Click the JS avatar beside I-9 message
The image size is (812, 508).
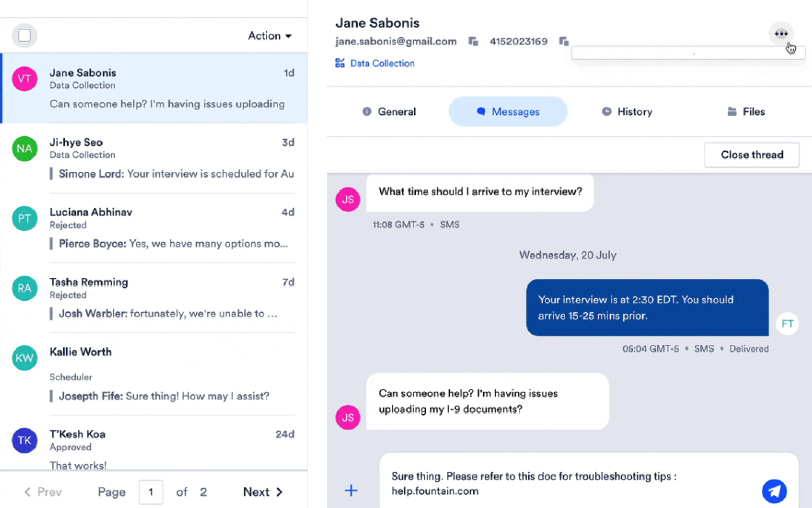point(348,417)
